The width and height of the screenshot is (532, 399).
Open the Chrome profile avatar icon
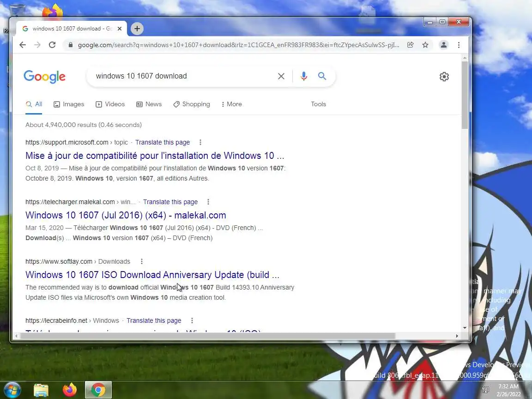pos(443,45)
